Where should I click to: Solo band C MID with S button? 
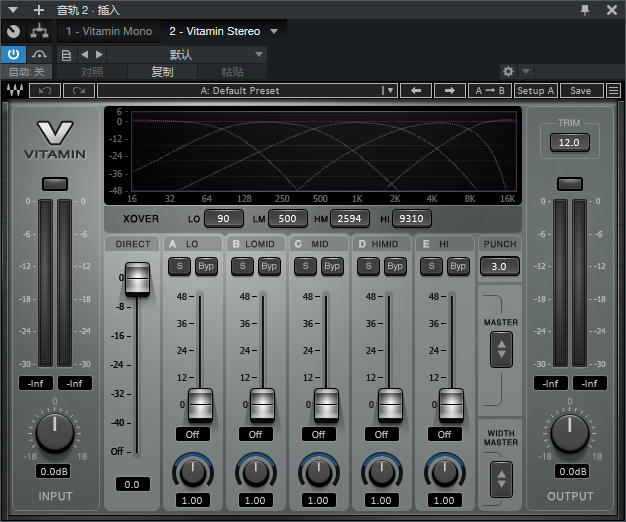click(305, 266)
